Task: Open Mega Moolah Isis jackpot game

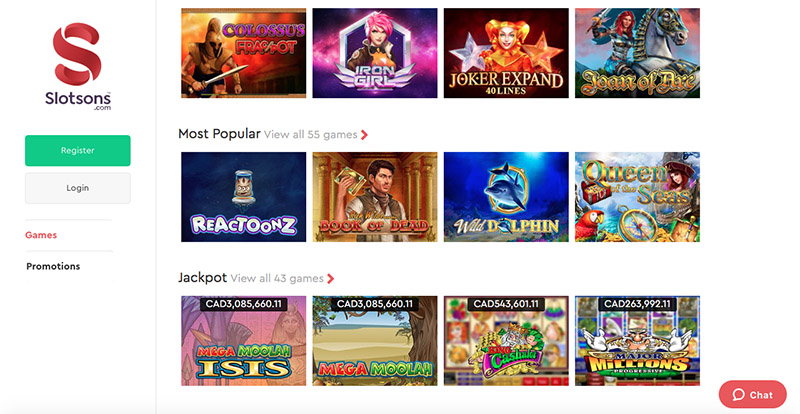Action: tap(243, 340)
